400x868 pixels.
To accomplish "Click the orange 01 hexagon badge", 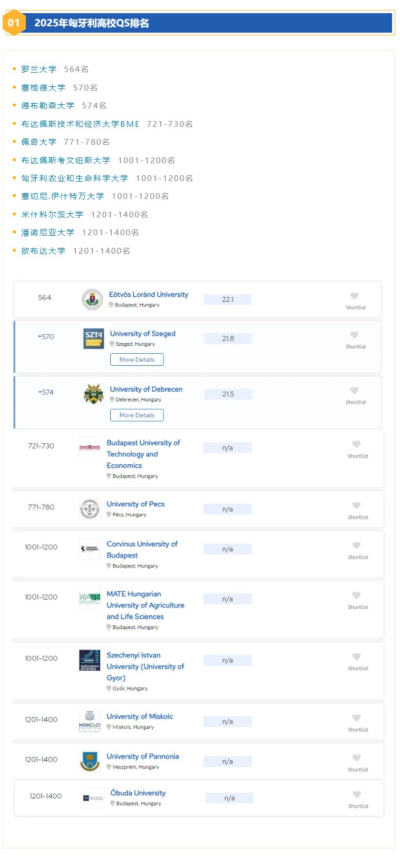I will pos(14,23).
